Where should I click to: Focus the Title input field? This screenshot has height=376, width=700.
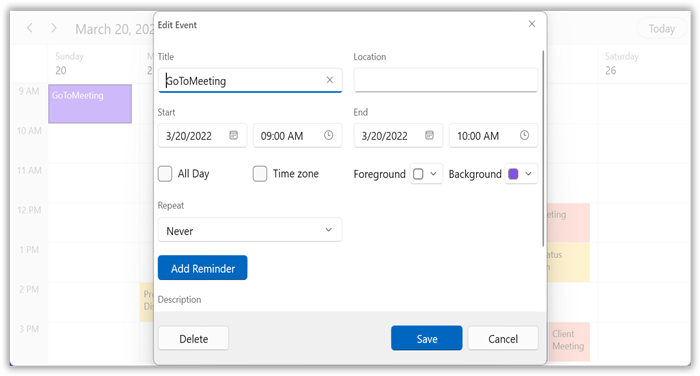pyautogui.click(x=250, y=80)
